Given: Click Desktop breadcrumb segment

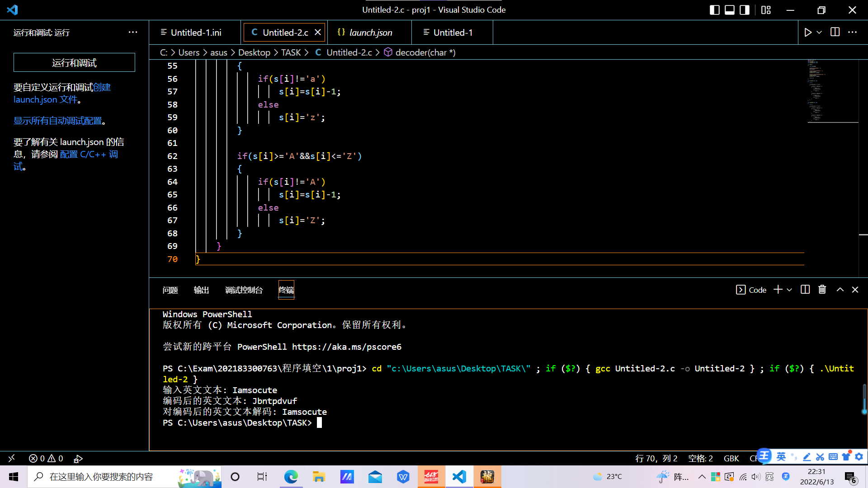Looking at the screenshot, I should click(x=254, y=52).
